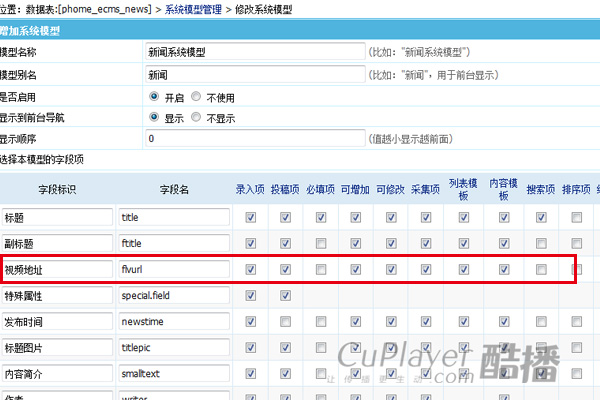Screen dimensions: 600x400
Task: Focus the 显示顺序 input field
Action: tap(255, 139)
